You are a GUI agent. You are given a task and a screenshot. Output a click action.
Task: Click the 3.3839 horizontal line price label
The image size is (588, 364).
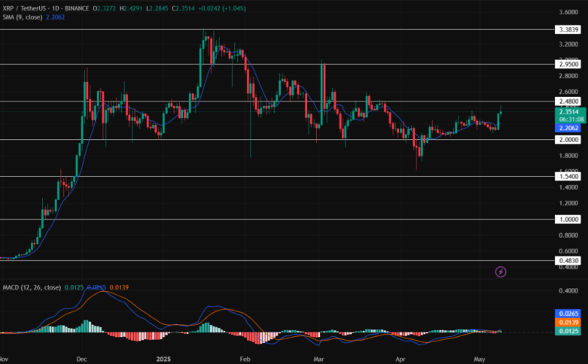pos(568,29)
